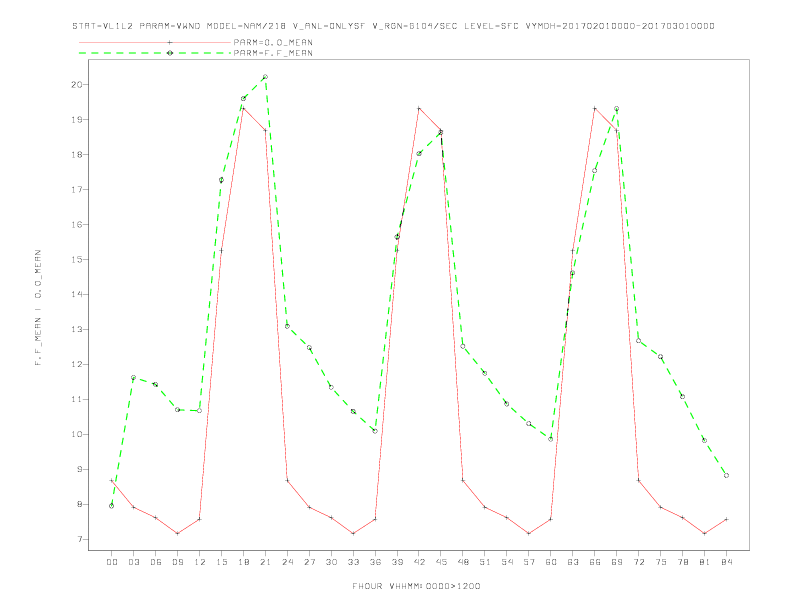Click the 13 tick on the y-axis
Image resolution: width=792 pixels, height=612 pixels.
coord(76,329)
